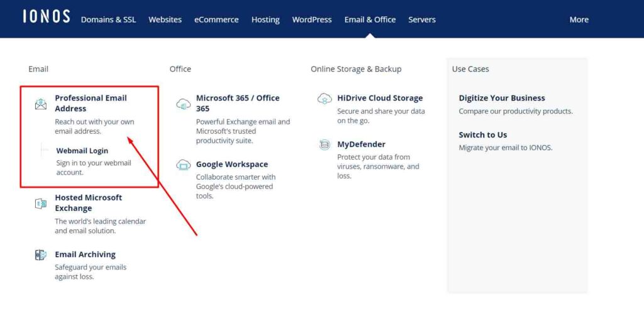This screenshot has width=644, height=316.
Task: Open the HiDrive Cloud Storage link
Action: (380, 98)
